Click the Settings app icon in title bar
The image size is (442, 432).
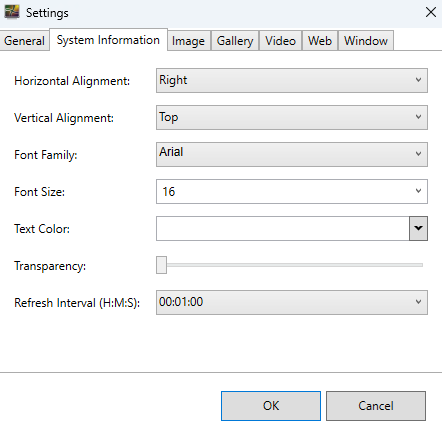click(x=12, y=12)
